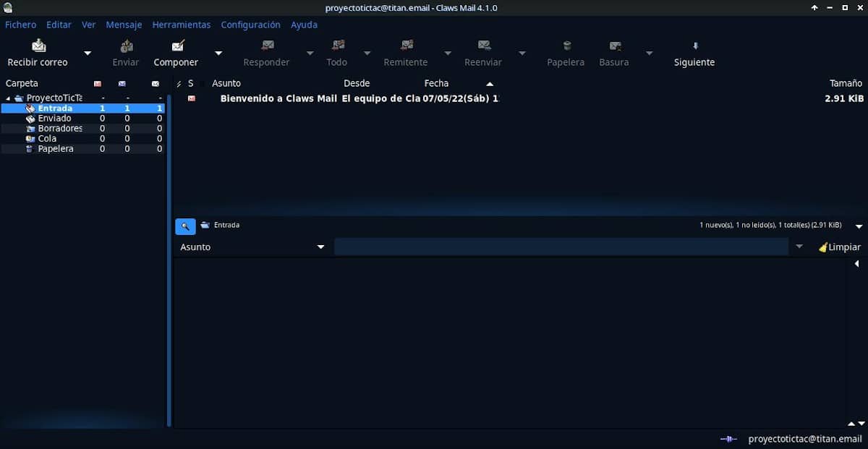
Task: Open the Remitente dropdown arrow
Action: point(448,53)
